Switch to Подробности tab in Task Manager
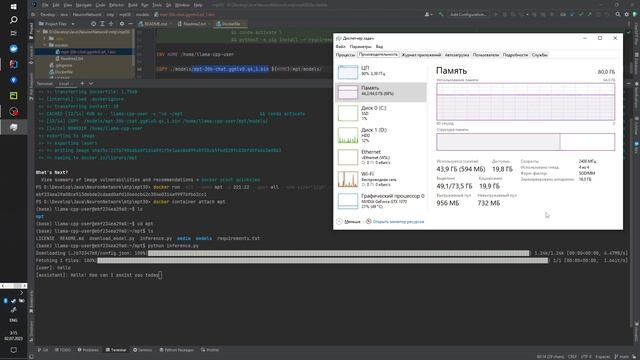Screen dimensions: 640x360 515,55
